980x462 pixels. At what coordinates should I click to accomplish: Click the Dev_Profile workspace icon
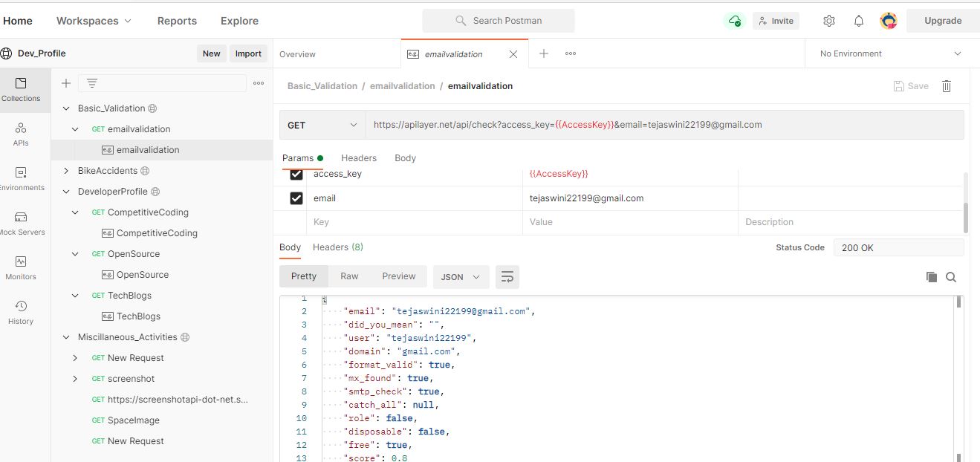[7, 53]
